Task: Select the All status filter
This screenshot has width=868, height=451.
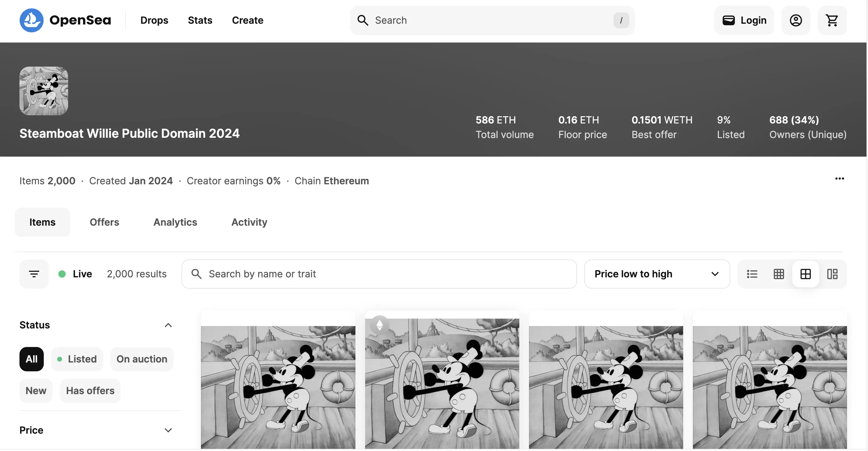Action: point(32,359)
